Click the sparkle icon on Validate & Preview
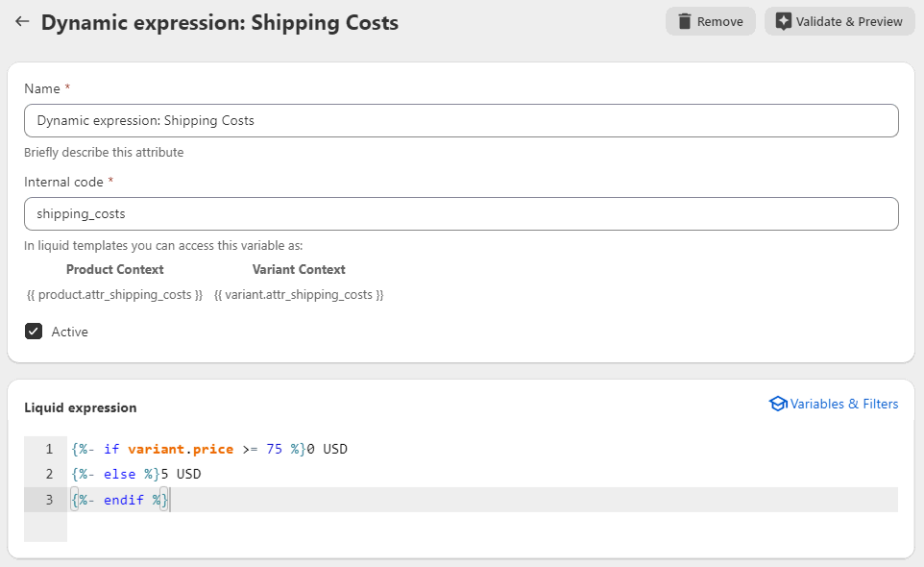This screenshot has width=924, height=567. 783,22
